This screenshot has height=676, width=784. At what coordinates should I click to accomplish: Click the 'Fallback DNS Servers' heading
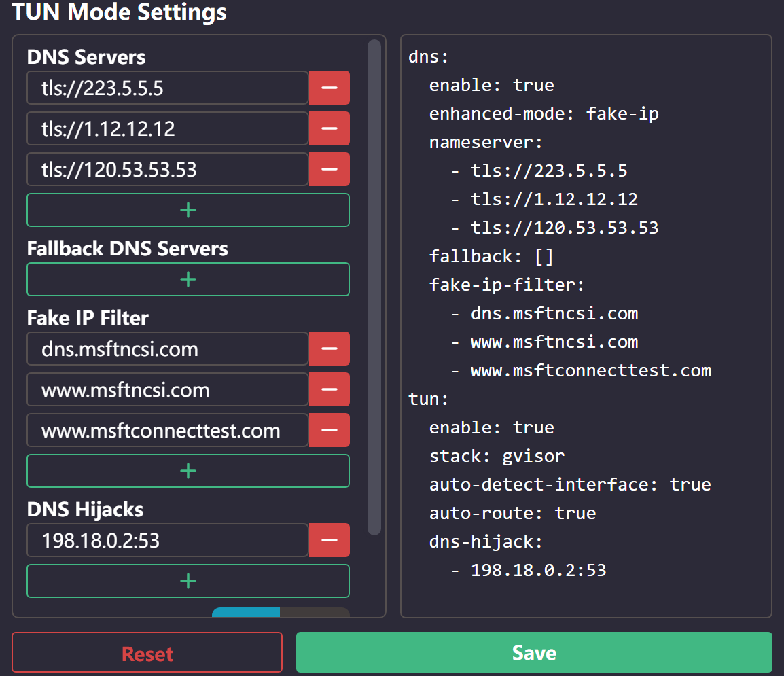click(128, 249)
